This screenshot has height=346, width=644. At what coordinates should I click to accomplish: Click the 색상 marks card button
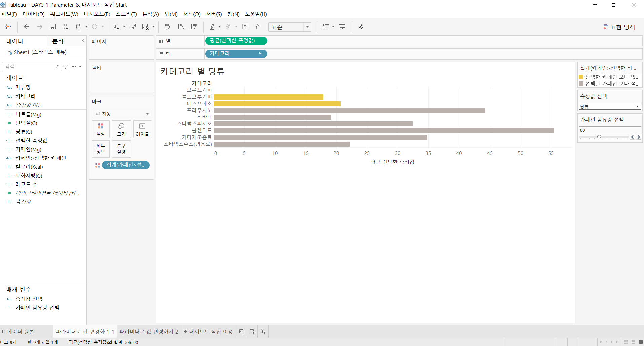pos(101,129)
